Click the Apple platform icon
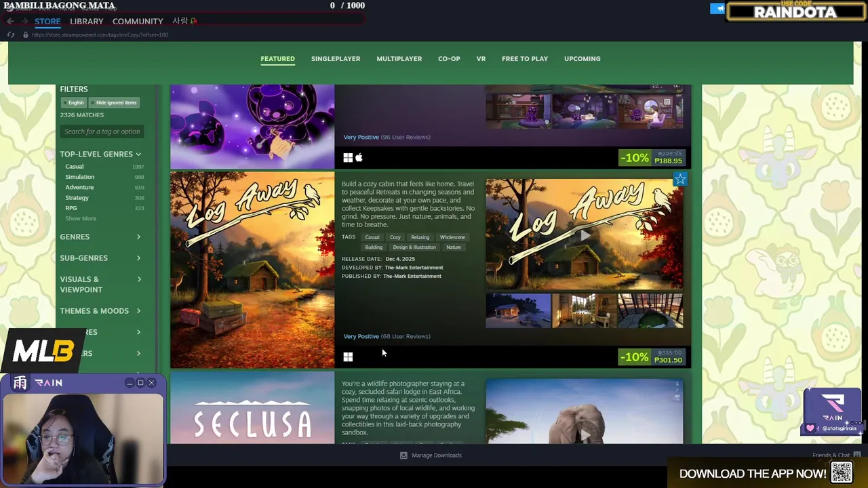 click(359, 158)
